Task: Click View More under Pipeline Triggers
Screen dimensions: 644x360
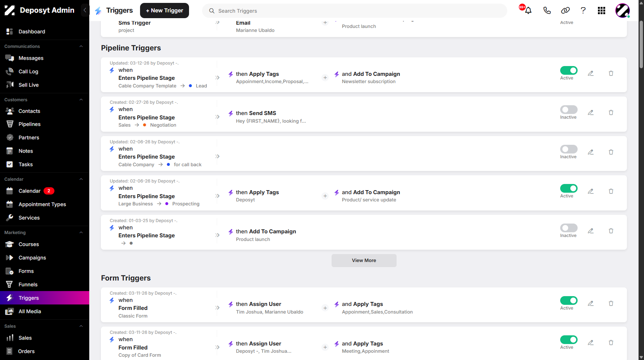Action: point(364,261)
